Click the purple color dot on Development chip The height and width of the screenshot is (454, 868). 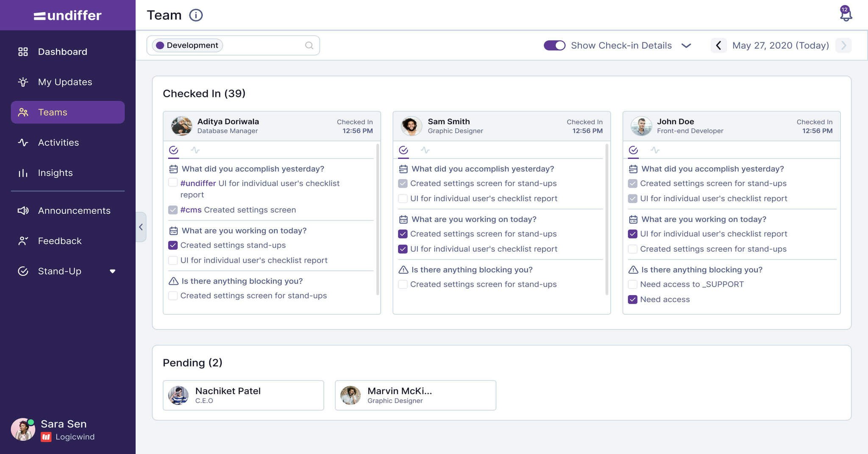point(160,45)
